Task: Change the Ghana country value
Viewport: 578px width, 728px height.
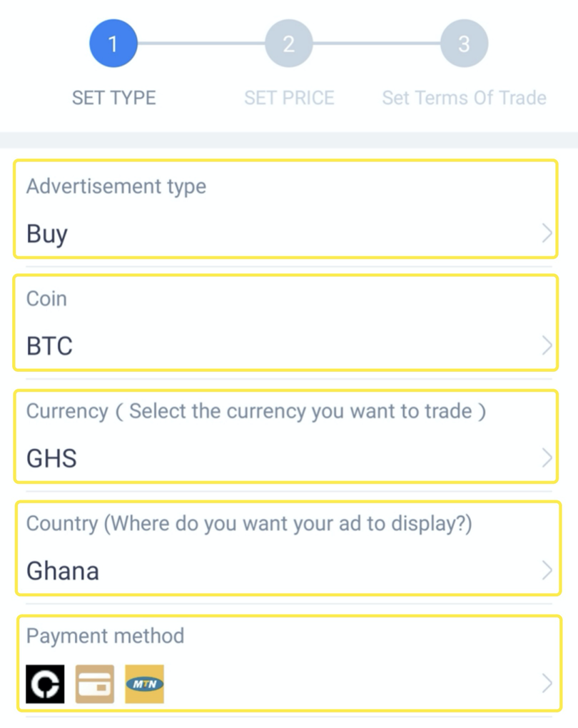Action: click(x=63, y=571)
